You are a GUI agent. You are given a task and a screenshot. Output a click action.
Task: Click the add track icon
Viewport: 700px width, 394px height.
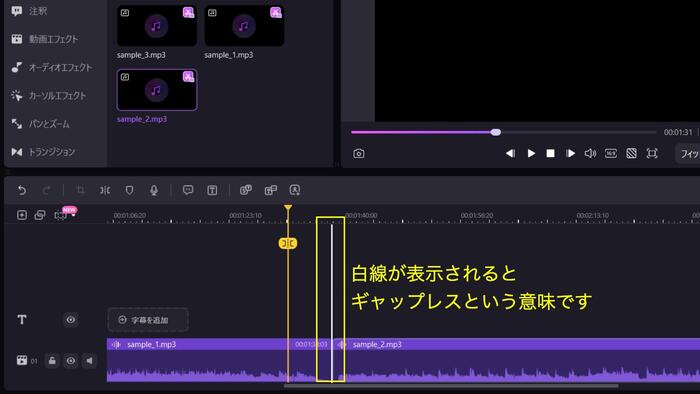click(21, 215)
